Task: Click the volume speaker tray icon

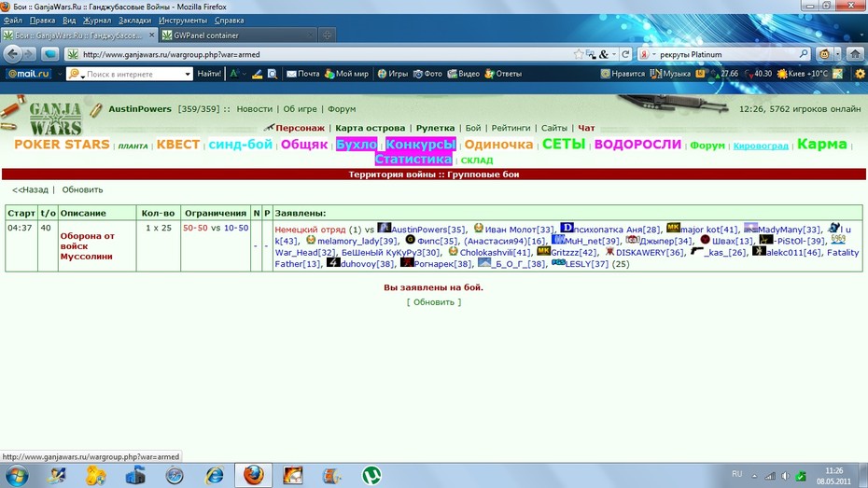Action: [x=785, y=476]
